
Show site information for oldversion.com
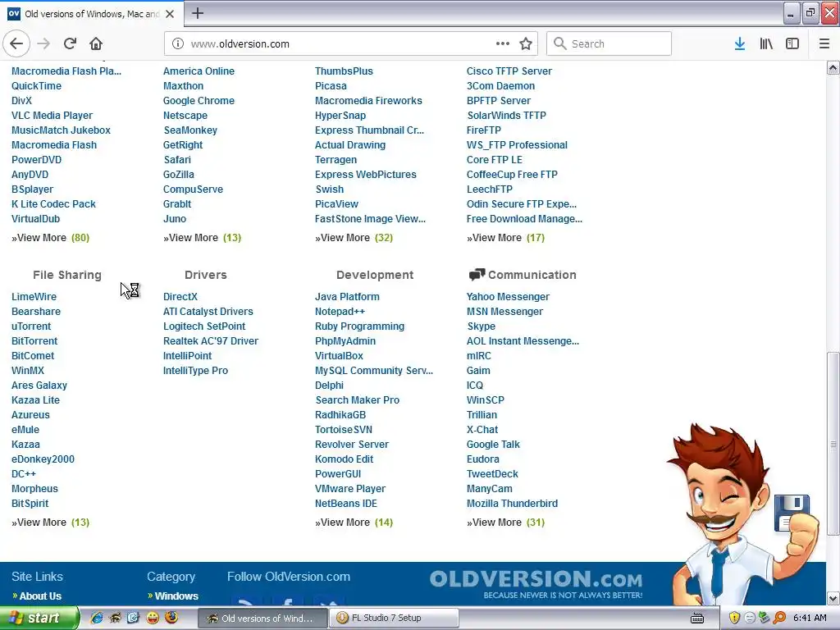[178, 43]
